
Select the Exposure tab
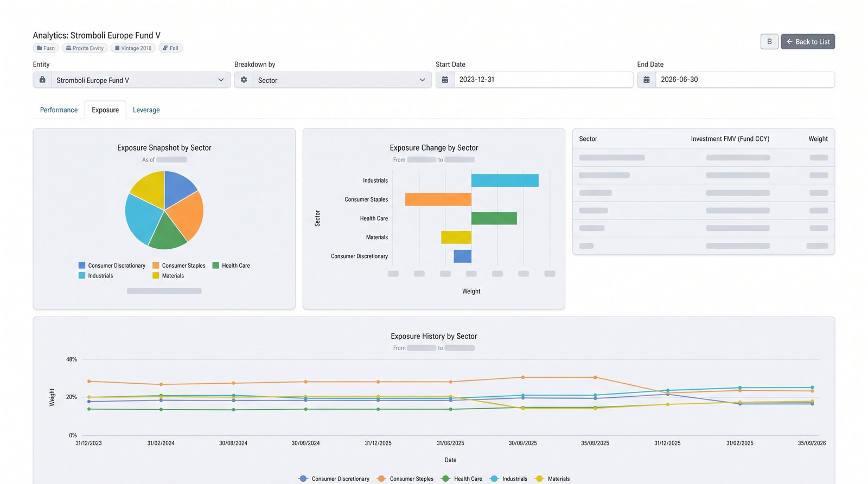click(105, 110)
